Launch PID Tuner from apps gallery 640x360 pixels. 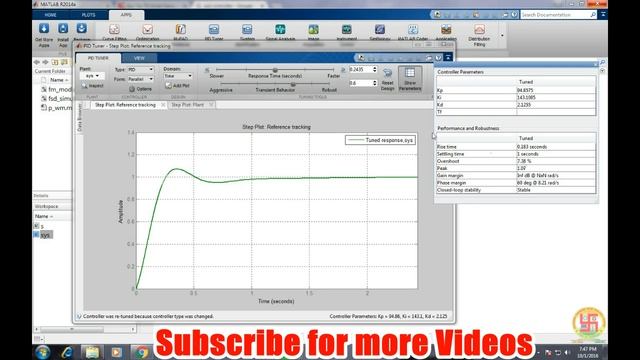214,32
